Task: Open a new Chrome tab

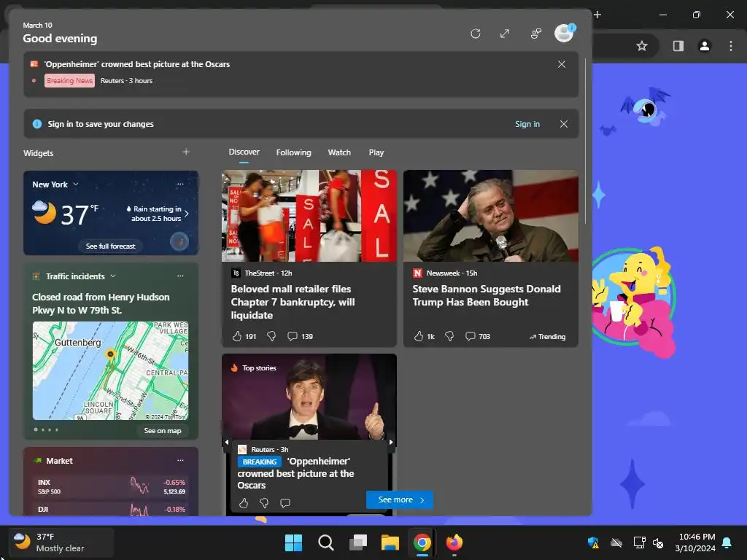Action: pos(597,15)
